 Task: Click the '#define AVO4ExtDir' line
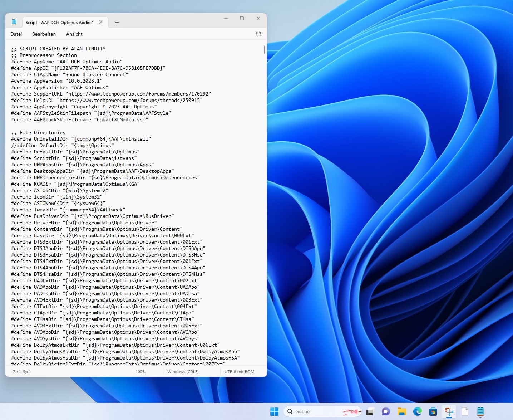pos(107,300)
